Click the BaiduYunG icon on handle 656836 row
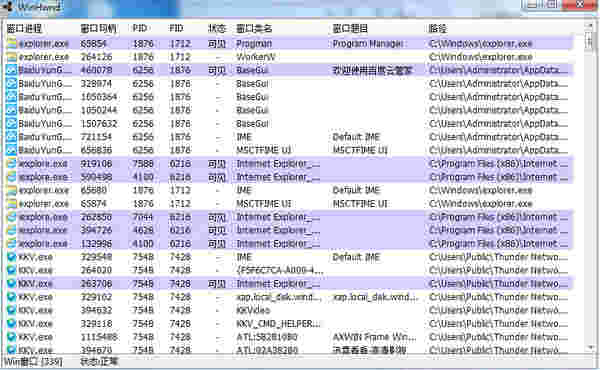Viewport: 600px width, 370px height. click(x=11, y=150)
